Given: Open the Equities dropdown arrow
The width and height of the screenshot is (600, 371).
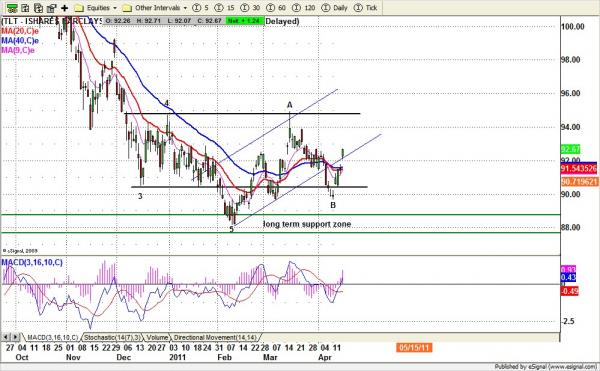Looking at the screenshot, I should pyautogui.click(x=114, y=8).
